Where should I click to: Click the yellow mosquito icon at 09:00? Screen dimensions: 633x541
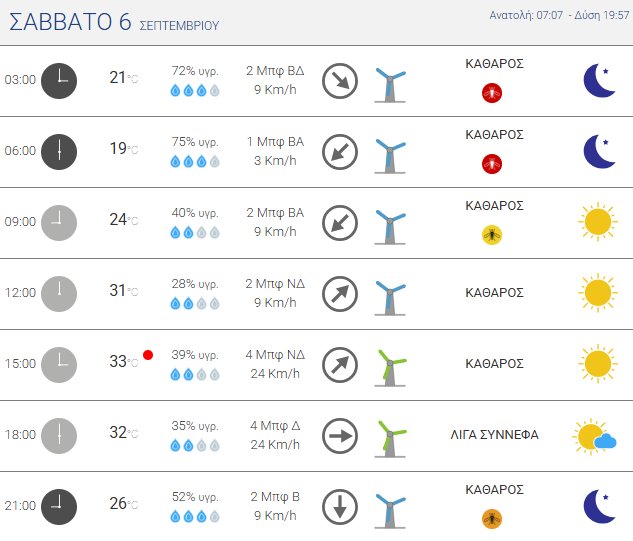(x=491, y=234)
